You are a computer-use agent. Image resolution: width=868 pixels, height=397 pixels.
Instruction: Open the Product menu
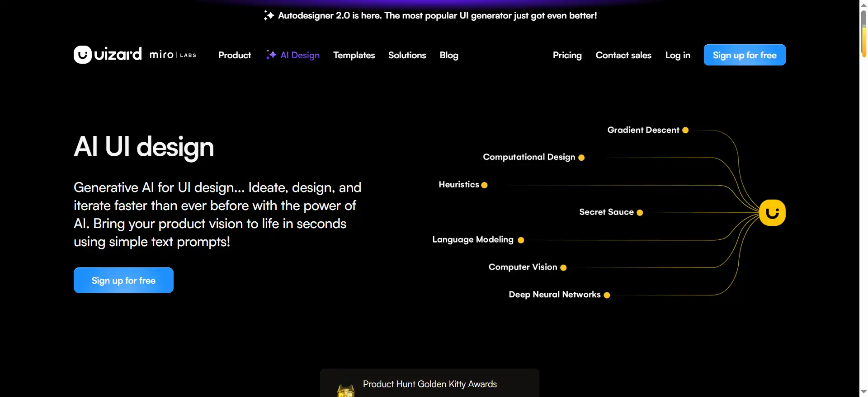pos(235,55)
